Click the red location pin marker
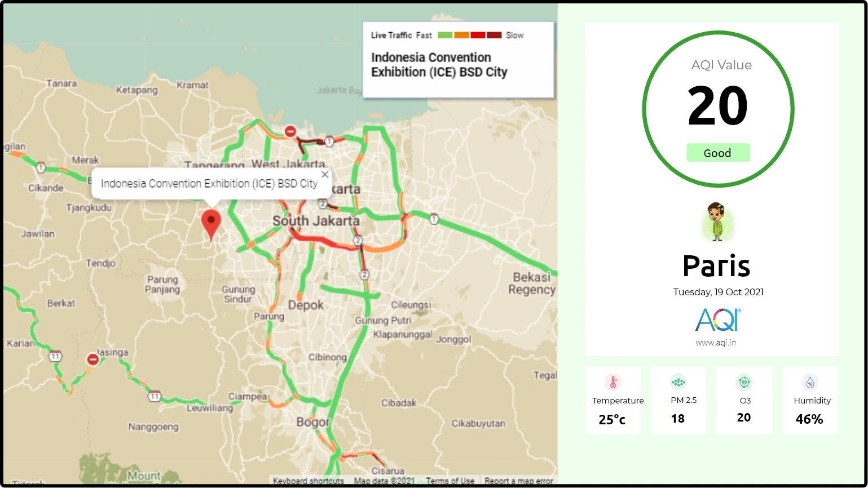Screen dimensions: 868x488 [x=212, y=225]
